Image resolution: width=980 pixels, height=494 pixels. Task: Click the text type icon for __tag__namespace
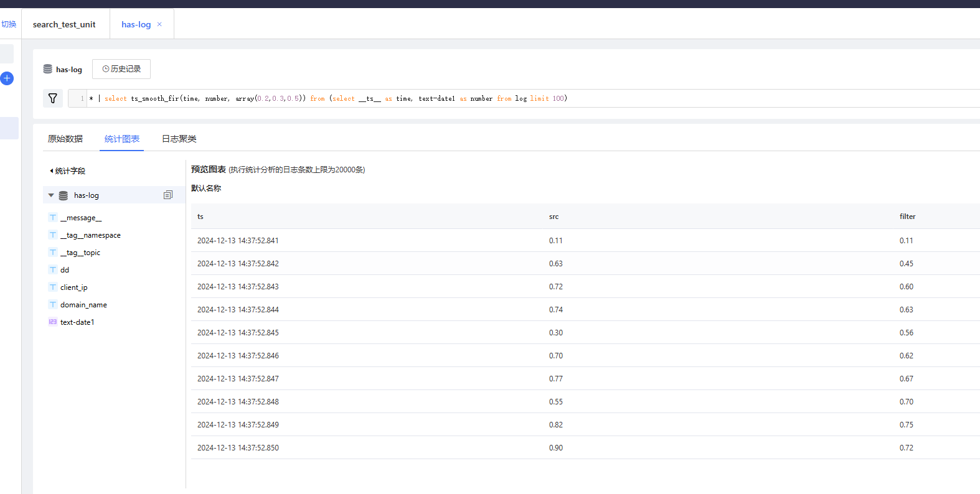click(x=53, y=235)
